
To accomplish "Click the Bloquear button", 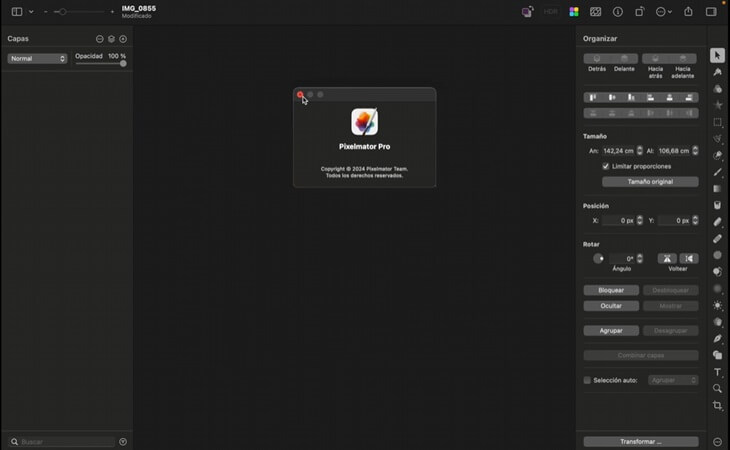I will 611,290.
